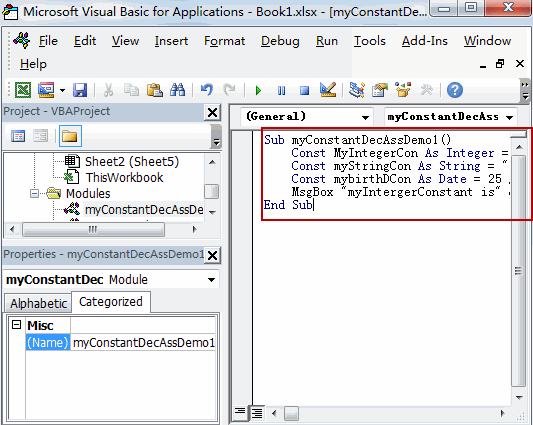Switch to Alphabetic properties tab
Viewport: 533px width, 425px height.
pos(38,303)
